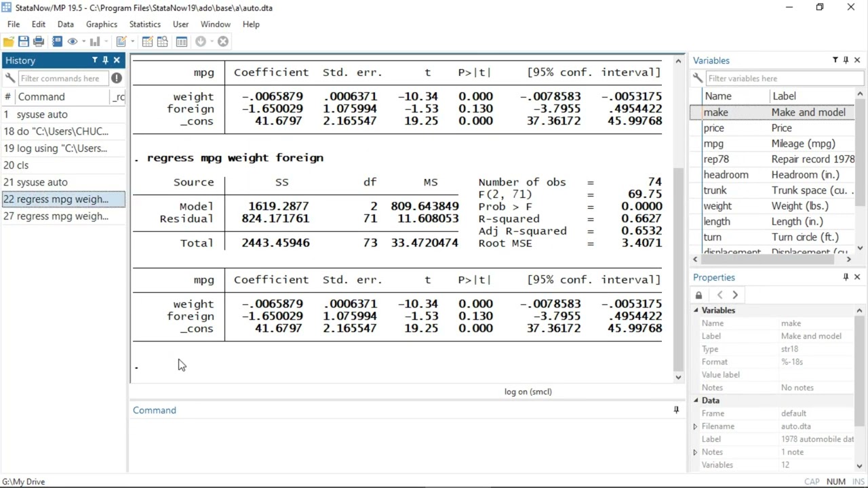Go to next variable in Properties
This screenshot has width=868, height=488.
[734, 295]
